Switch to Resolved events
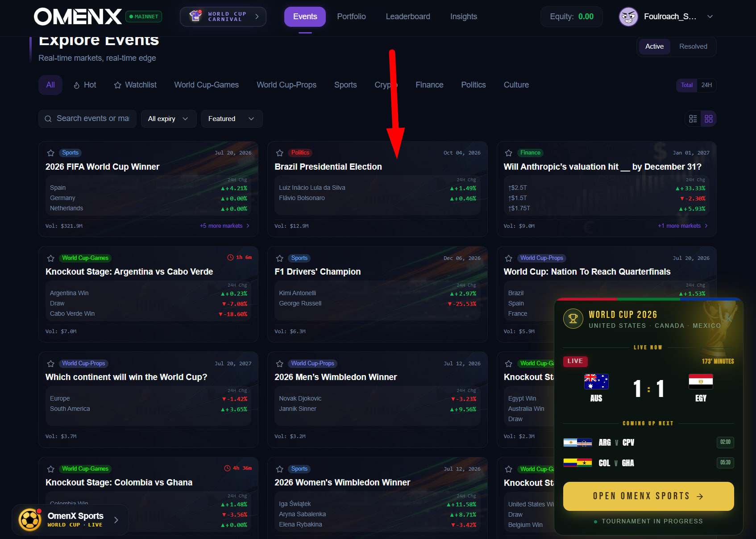The image size is (756, 539). click(693, 46)
